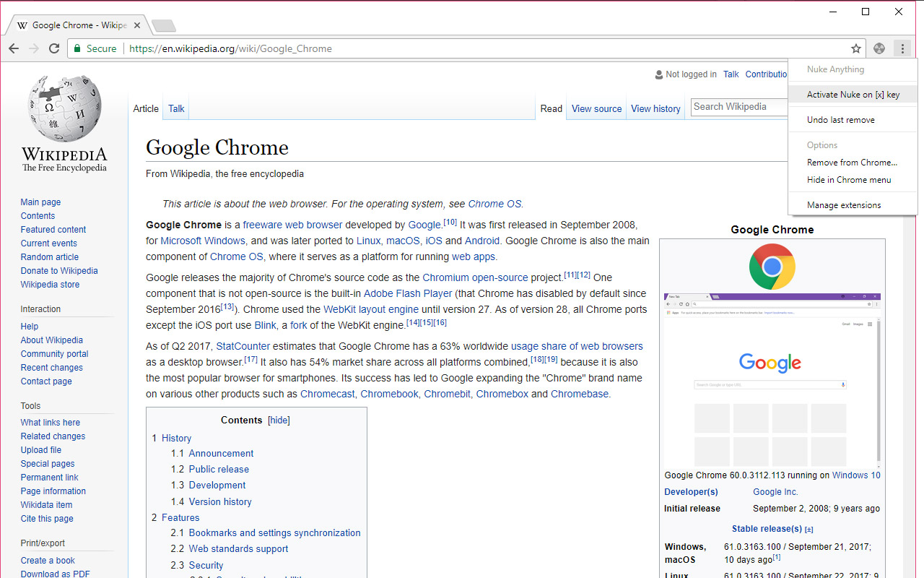The image size is (924, 578).
Task: Open Google Inc. in the infobox
Action: (775, 492)
